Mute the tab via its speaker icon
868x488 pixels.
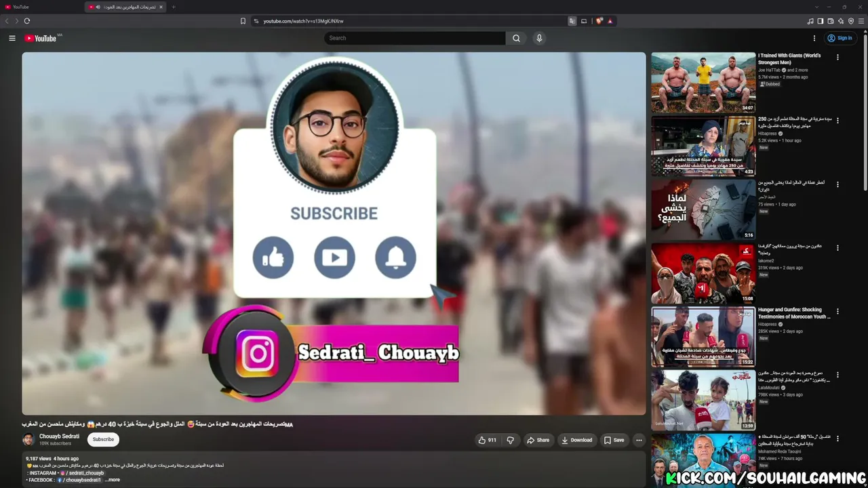coord(98,7)
